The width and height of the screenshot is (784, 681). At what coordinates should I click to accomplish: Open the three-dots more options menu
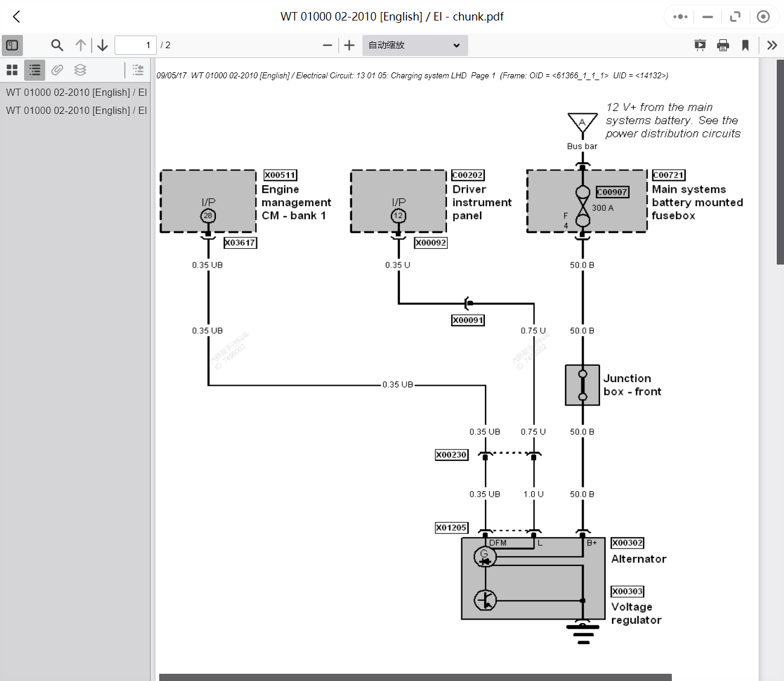coord(680,17)
